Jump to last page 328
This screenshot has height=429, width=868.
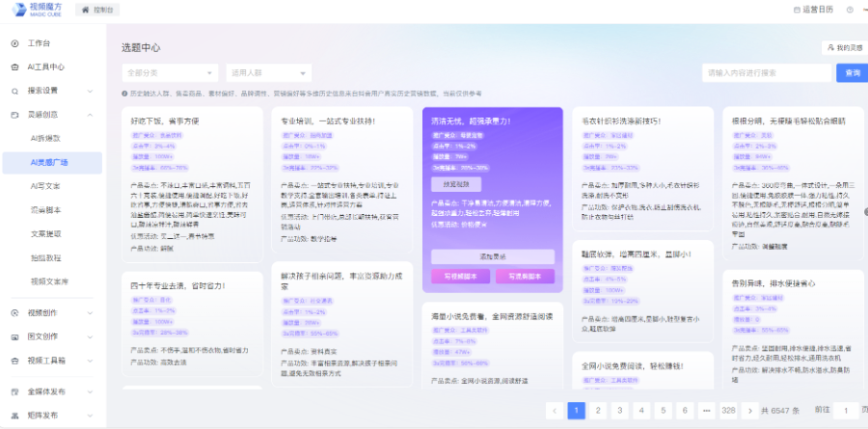[x=728, y=410]
